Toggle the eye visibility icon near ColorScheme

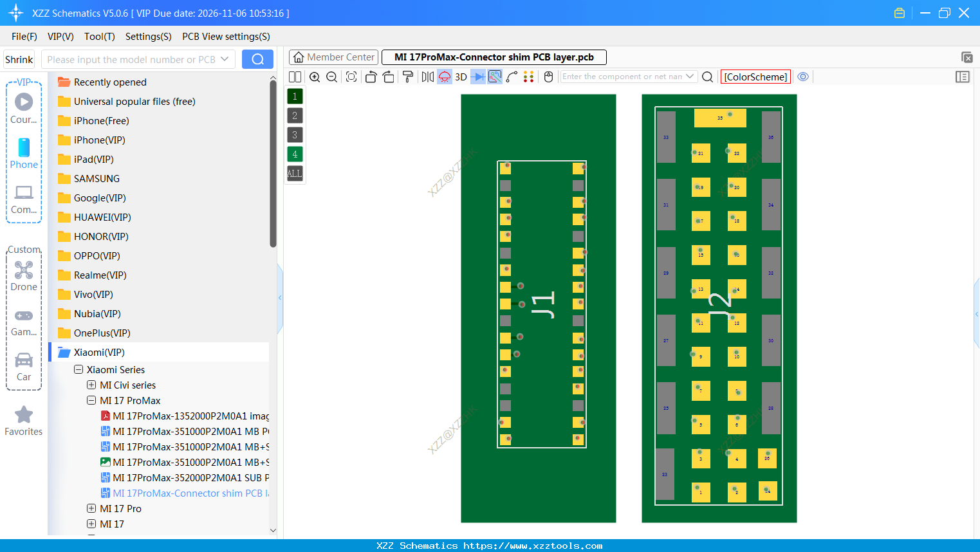point(802,76)
